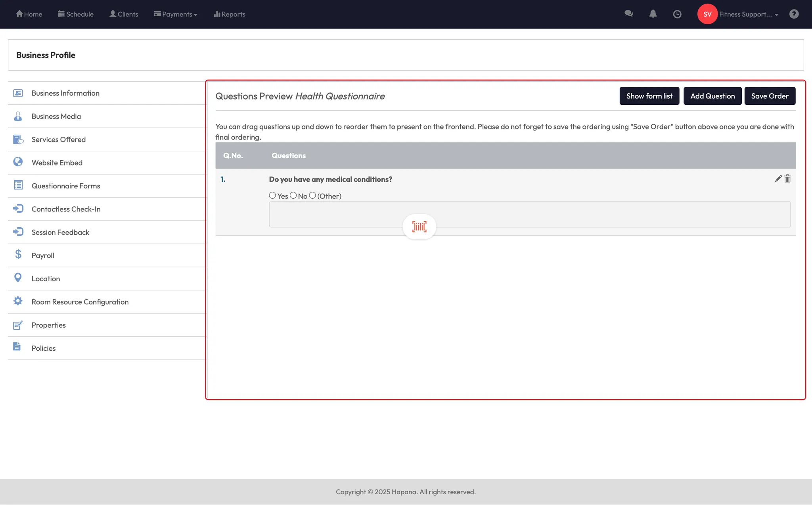812x505 pixels.
Task: Click the clock history icon
Action: pos(677,14)
